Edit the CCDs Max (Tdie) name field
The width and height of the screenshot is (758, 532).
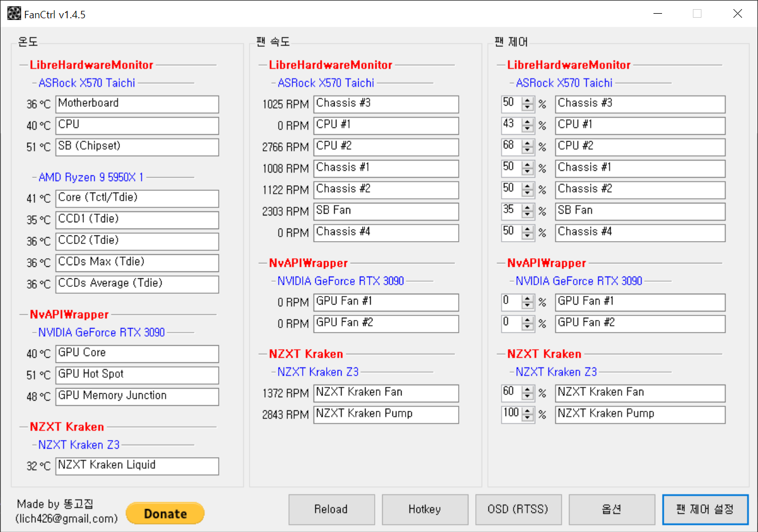pos(137,263)
